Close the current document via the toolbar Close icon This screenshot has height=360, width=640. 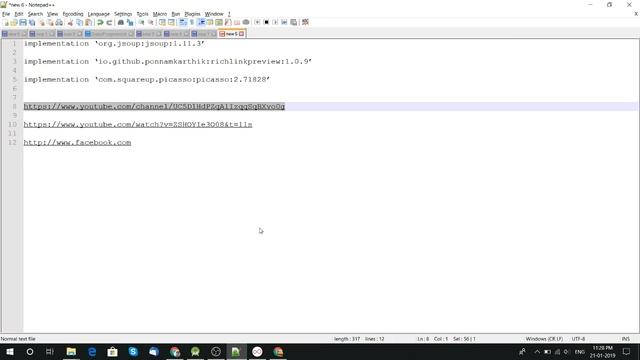[x=41, y=22]
